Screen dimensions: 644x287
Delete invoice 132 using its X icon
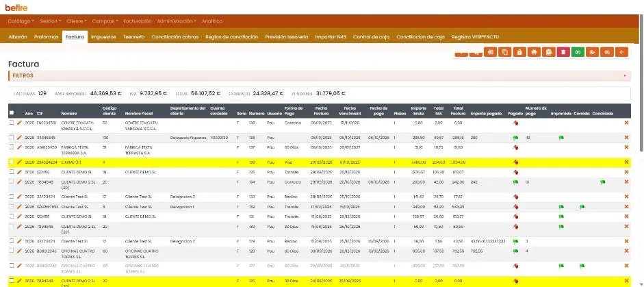[626, 207]
